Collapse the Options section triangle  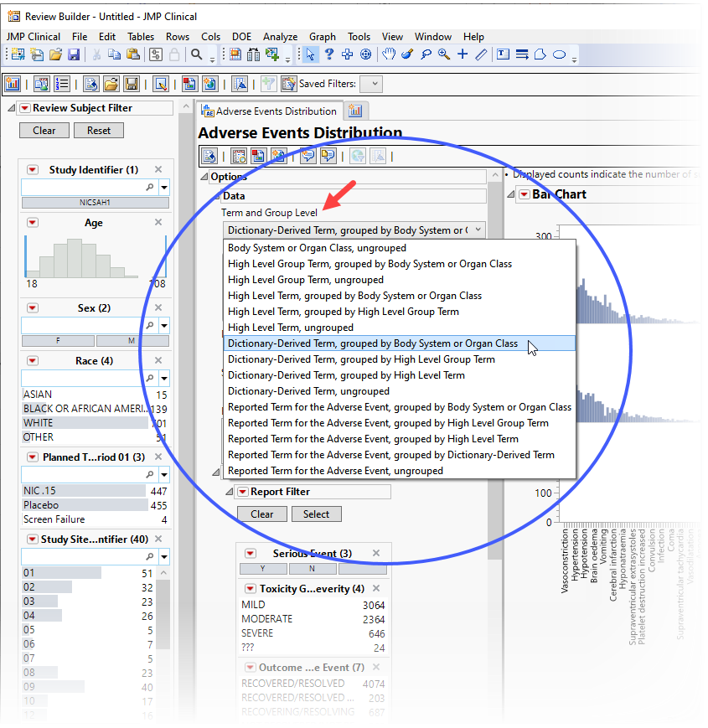(204, 177)
